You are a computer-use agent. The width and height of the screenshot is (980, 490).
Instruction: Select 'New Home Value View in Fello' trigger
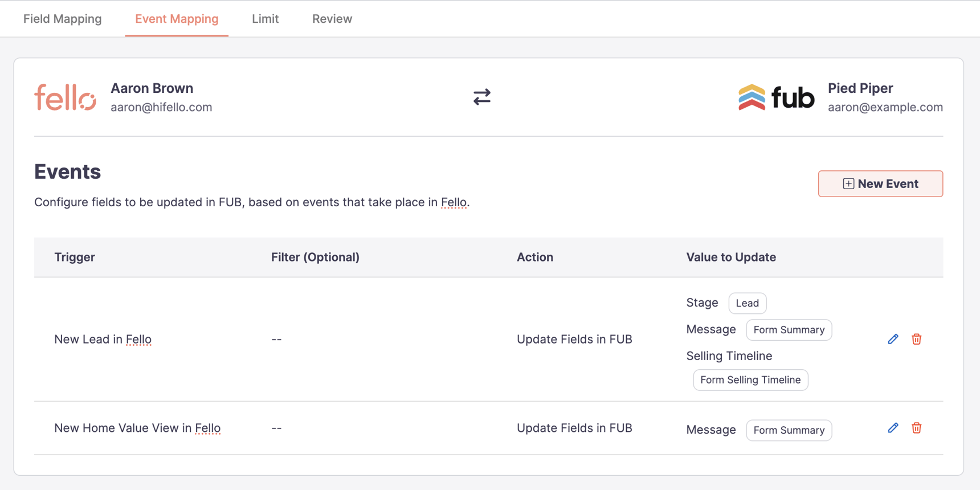click(137, 428)
